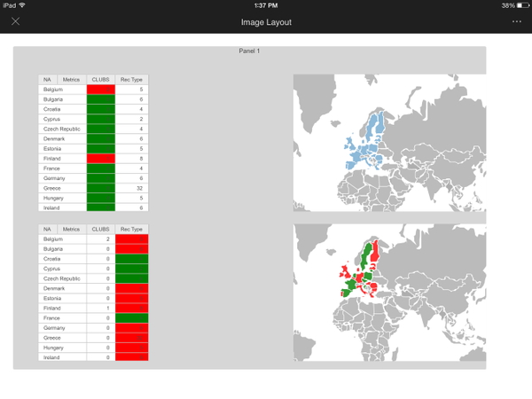532x399 pixels.
Task: Select Czech Republic in the top table
Action: pos(61,129)
